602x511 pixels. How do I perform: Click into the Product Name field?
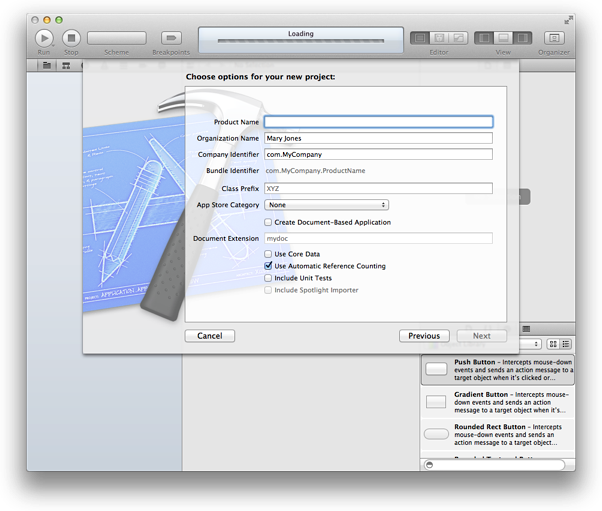pyautogui.click(x=378, y=122)
